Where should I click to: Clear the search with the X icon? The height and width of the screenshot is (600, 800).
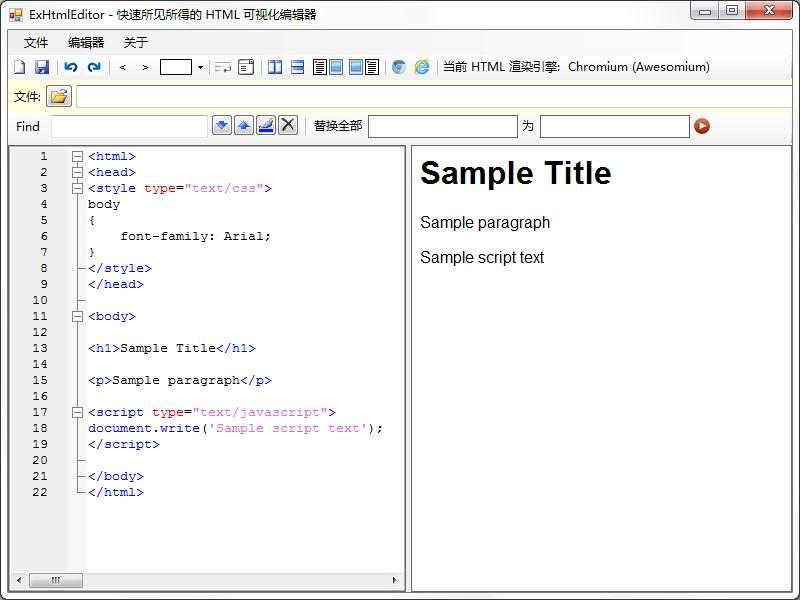(x=287, y=124)
